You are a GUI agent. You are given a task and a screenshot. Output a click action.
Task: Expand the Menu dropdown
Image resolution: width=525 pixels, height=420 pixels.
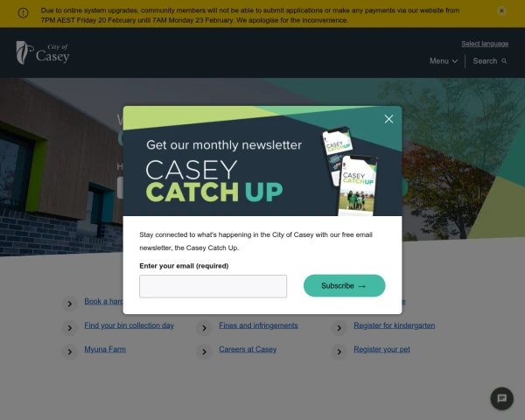tap(444, 61)
